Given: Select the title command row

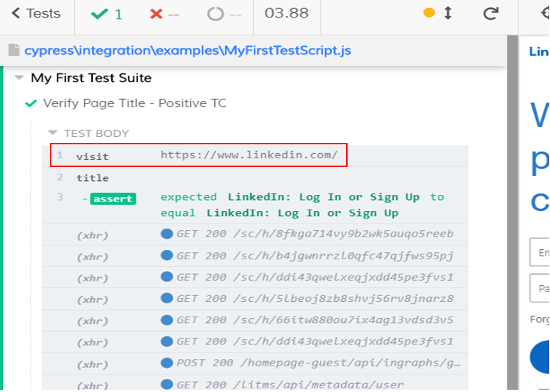Looking at the screenshot, I should pyautogui.click(x=255, y=177).
